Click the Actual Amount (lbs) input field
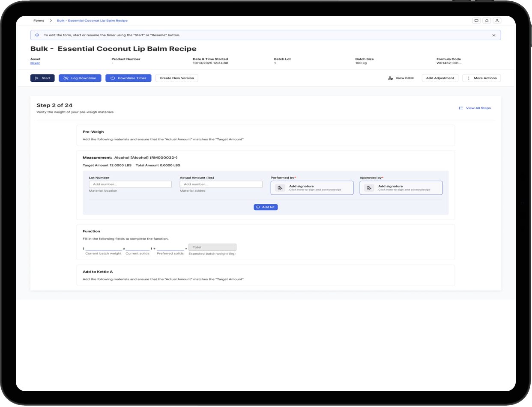The height and width of the screenshot is (407, 532). (221, 184)
